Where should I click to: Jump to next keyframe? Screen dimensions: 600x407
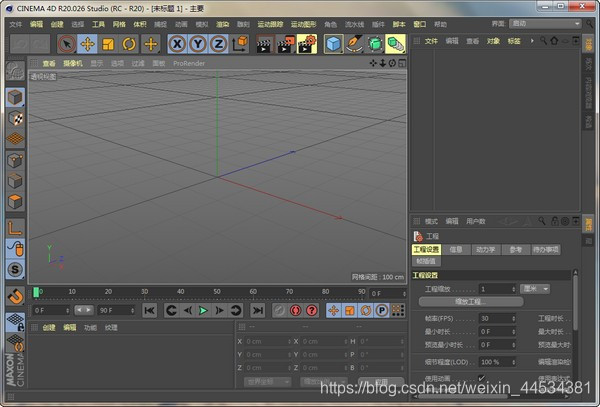tap(236, 310)
